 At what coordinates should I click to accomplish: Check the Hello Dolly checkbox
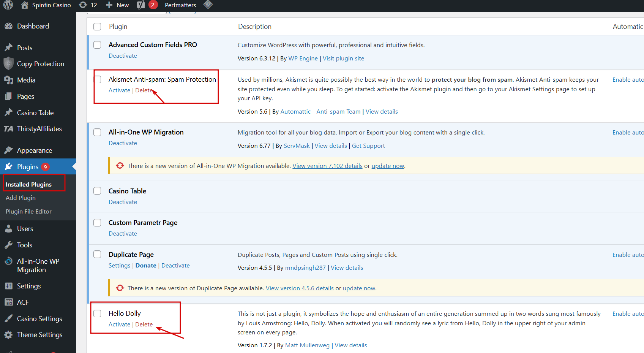pyautogui.click(x=97, y=313)
